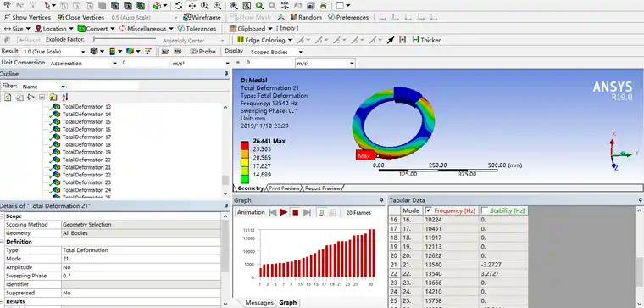The image size is (644, 308).
Task: Select Total Deformation 13 in tree
Action: pos(86,107)
